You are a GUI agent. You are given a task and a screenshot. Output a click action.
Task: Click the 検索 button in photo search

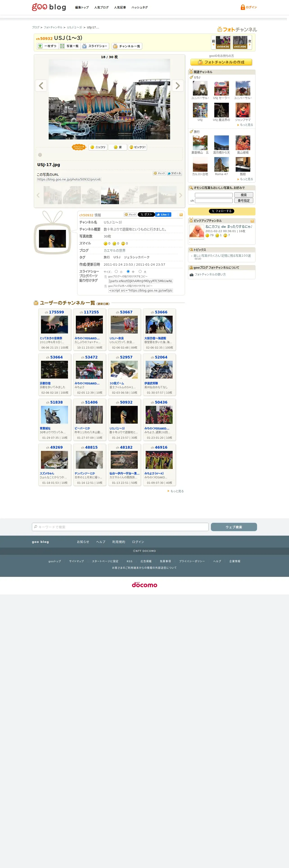(244, 195)
